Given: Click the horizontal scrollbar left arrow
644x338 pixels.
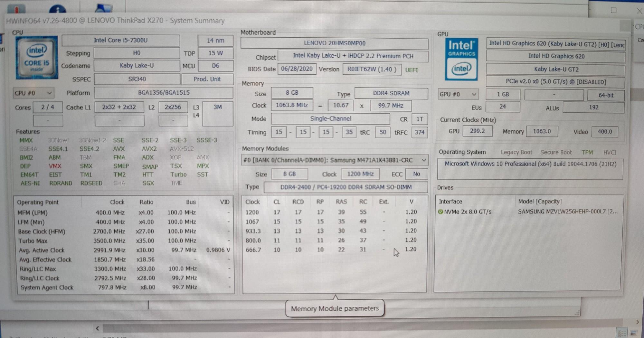Looking at the screenshot, I should coord(97,328).
